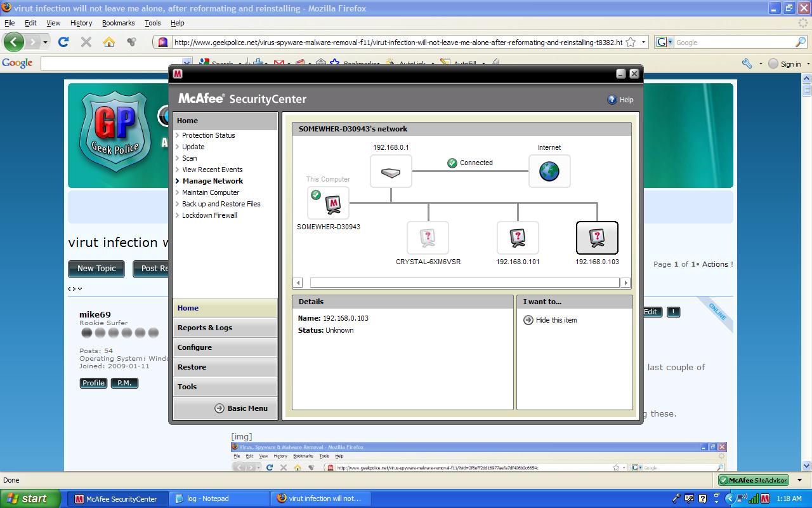Click network map scroll right arrow
812x508 pixels.
(x=625, y=283)
